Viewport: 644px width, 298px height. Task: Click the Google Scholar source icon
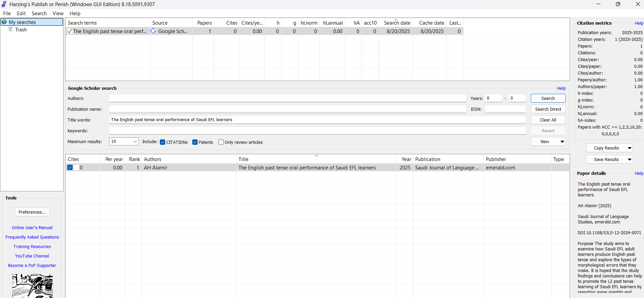click(153, 31)
